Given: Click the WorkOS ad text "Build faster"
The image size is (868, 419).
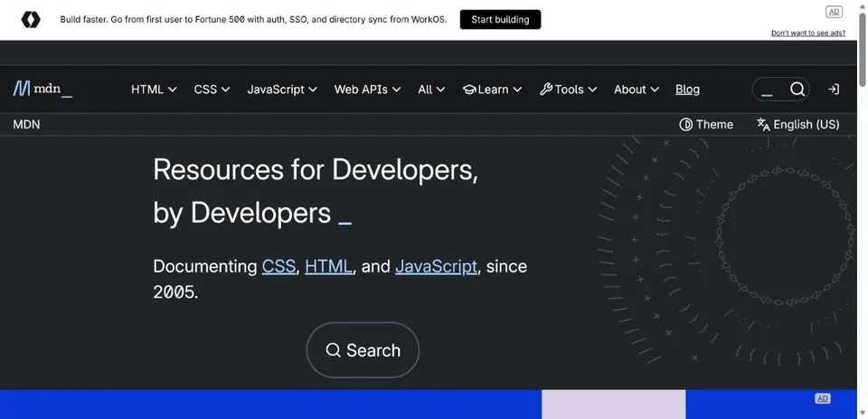Looking at the screenshot, I should pos(82,19).
